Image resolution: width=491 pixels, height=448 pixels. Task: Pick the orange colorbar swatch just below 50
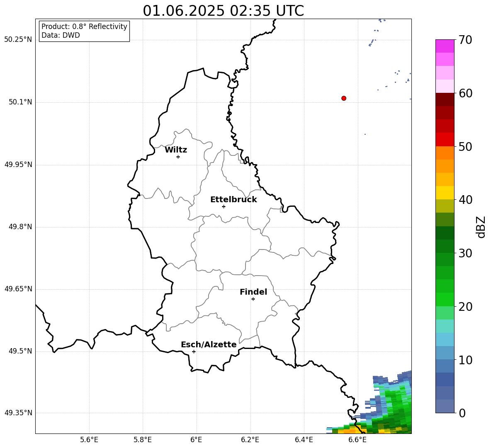click(x=445, y=153)
